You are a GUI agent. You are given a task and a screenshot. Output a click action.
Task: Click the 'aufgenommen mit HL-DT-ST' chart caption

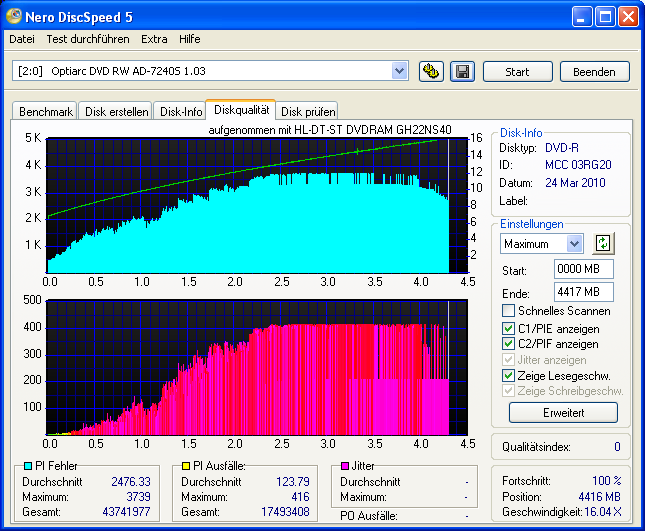click(330, 130)
